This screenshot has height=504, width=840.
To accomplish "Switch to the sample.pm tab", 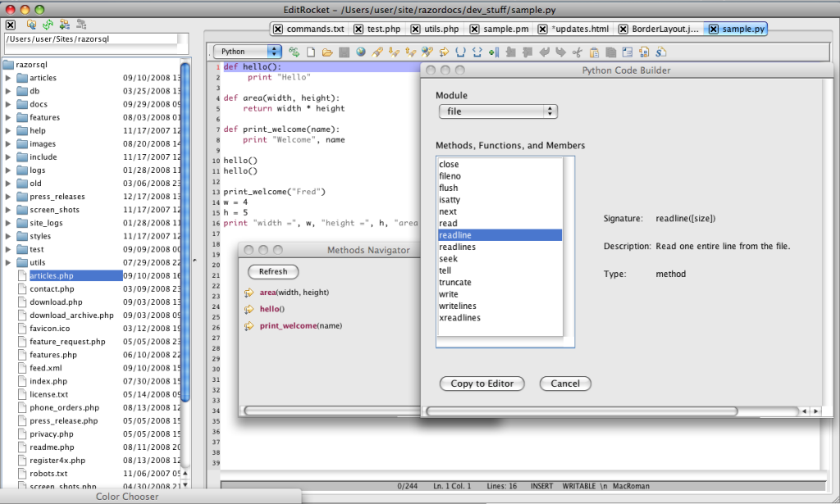I will (505, 29).
